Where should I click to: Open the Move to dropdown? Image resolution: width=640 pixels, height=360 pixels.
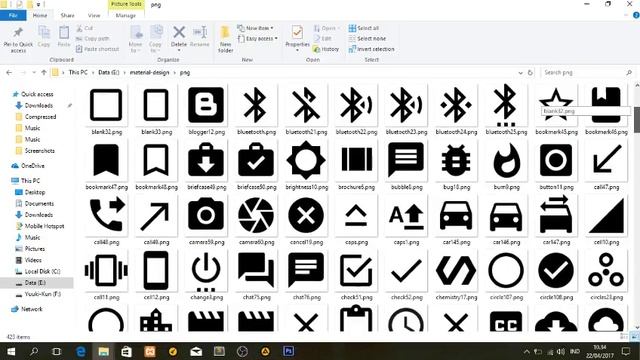pyautogui.click(x=135, y=39)
